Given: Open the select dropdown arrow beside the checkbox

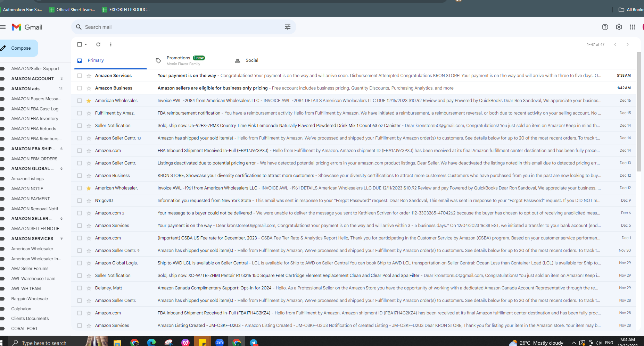Looking at the screenshot, I should pyautogui.click(x=86, y=44).
